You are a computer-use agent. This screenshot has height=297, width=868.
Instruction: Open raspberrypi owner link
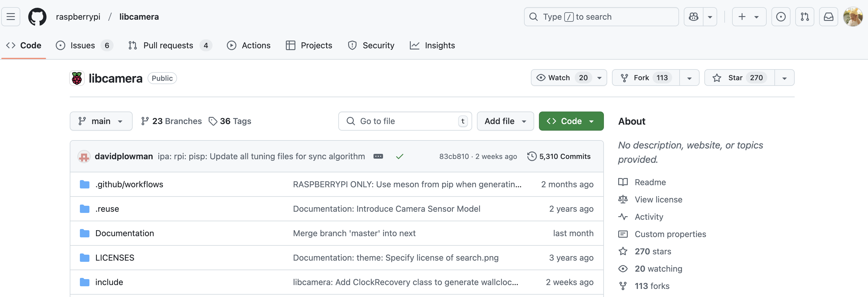(78, 17)
